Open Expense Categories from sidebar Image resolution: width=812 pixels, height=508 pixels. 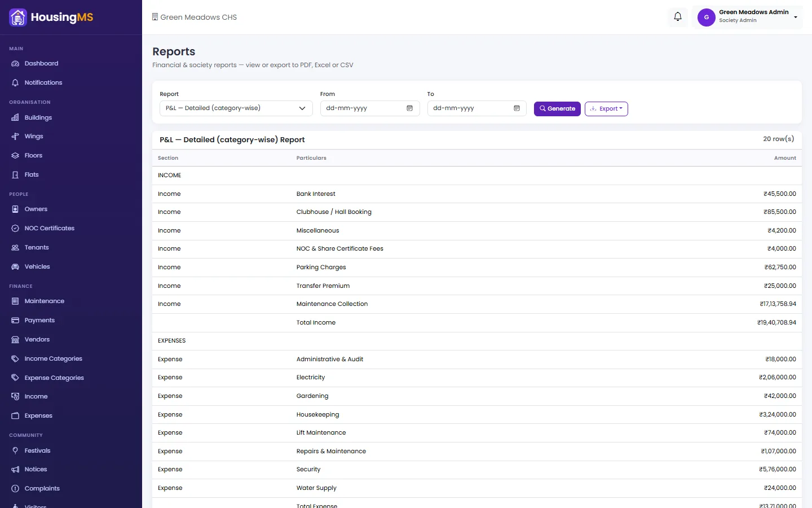(x=71, y=378)
